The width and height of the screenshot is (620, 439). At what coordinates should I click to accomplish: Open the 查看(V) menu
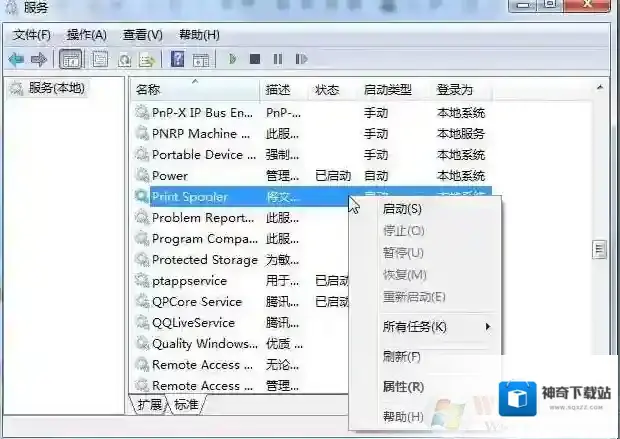[142, 35]
